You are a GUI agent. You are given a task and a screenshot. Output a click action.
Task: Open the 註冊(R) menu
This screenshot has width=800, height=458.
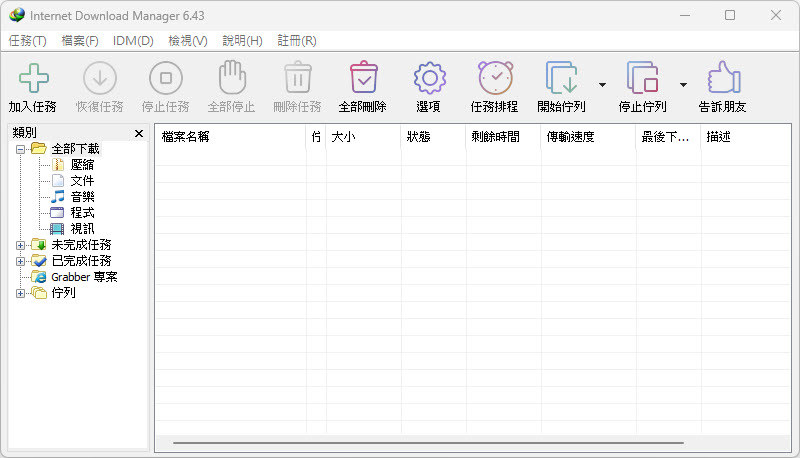[x=297, y=40]
